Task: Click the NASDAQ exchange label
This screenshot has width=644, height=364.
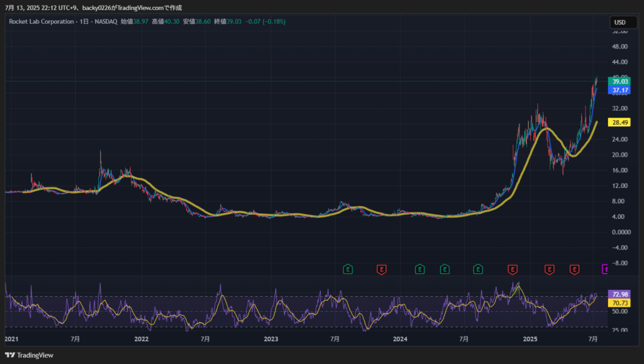Action: (106, 21)
